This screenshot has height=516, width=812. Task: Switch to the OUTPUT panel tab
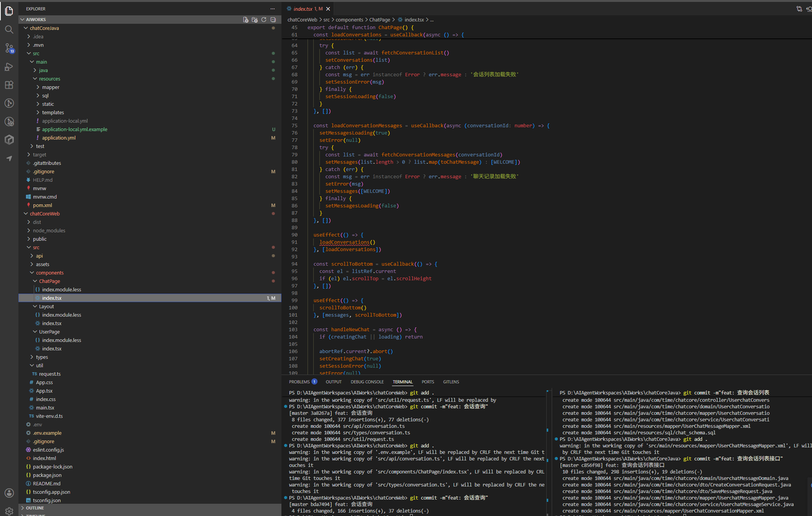[x=334, y=382]
